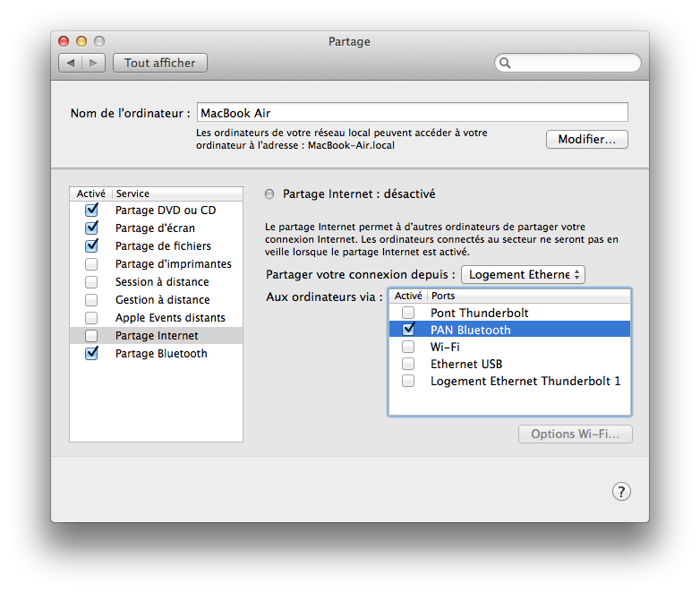Uncheck Partage Bluetooth service
Screen dimensions: 700x593
point(91,354)
